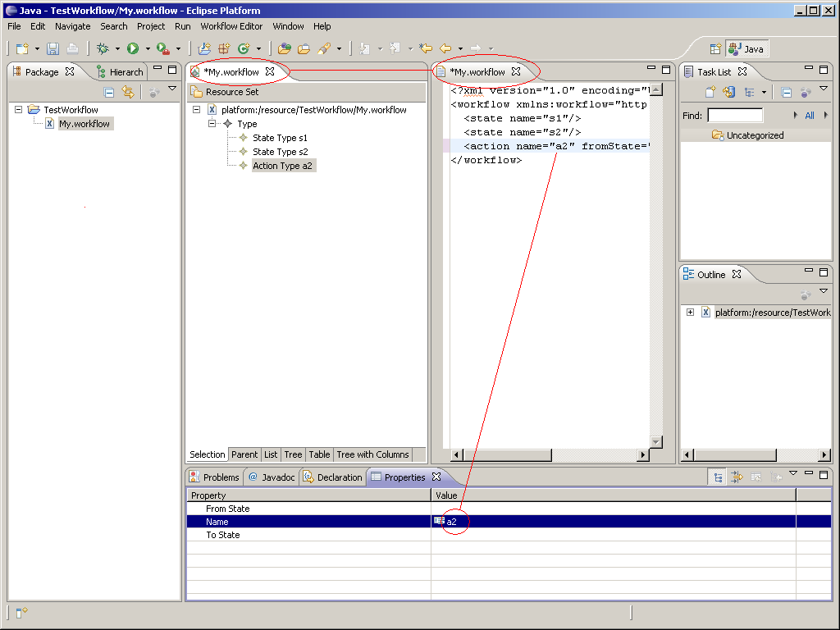Click the Debug bug icon

coord(103,49)
